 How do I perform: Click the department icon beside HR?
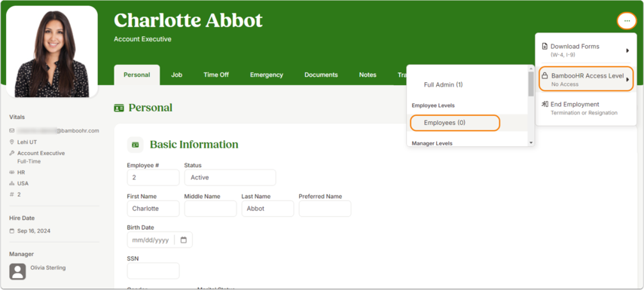coord(11,172)
